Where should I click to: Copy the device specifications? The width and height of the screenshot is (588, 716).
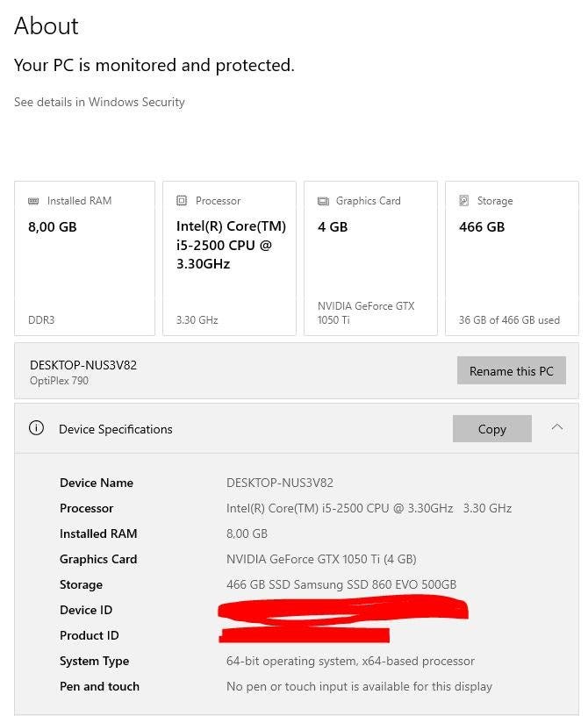tap(491, 429)
